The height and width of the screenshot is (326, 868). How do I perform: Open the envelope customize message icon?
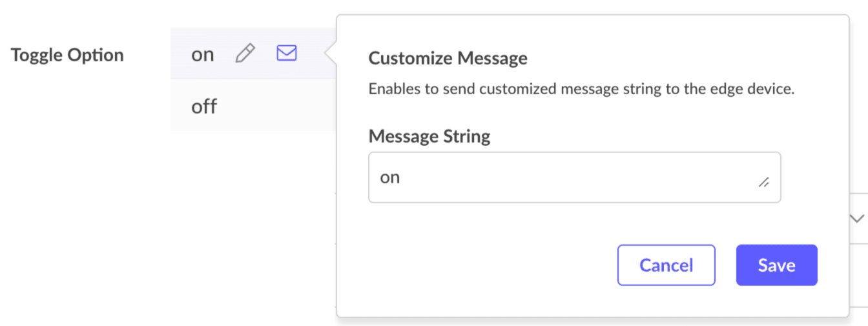tap(286, 54)
